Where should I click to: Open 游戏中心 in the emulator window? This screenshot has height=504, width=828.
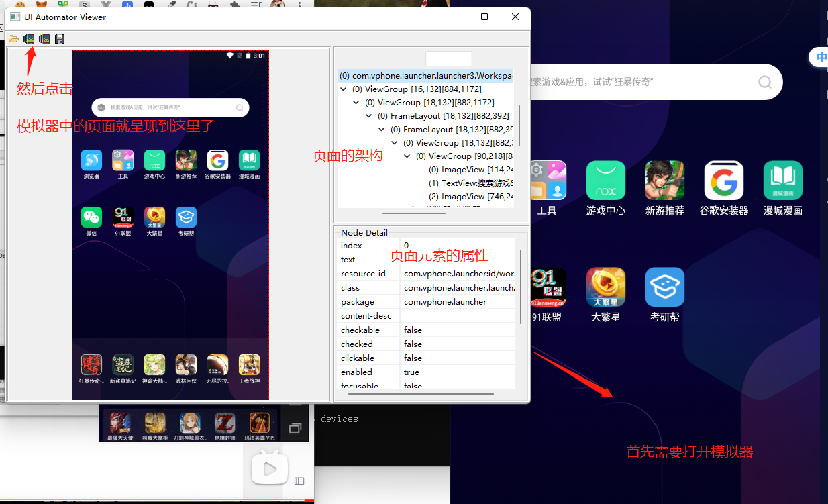606,181
